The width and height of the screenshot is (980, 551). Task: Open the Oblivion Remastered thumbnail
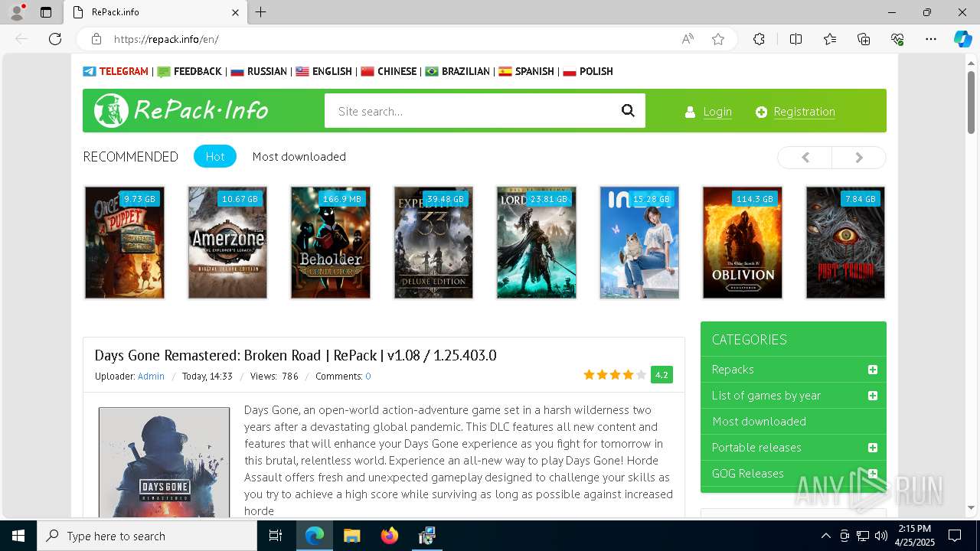click(x=743, y=243)
